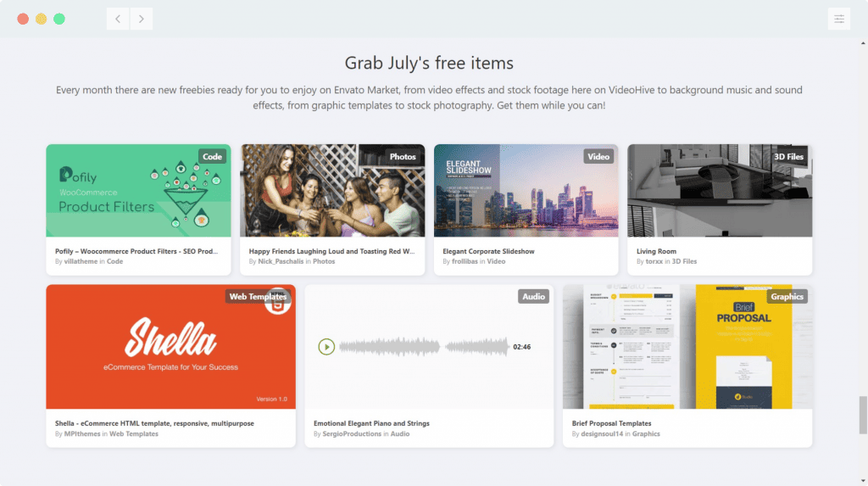Click the Video badge on Elegant Slideshow
868x486 pixels.
(598, 157)
